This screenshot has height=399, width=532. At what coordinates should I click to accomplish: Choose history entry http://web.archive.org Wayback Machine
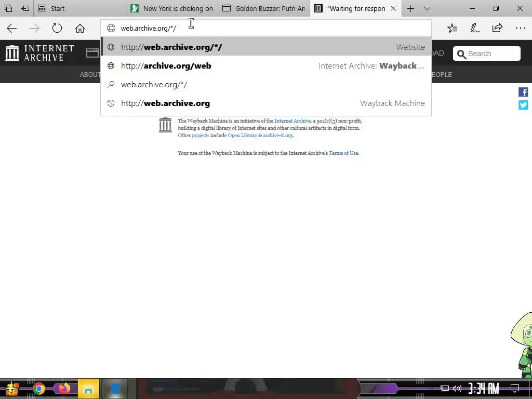point(266,103)
